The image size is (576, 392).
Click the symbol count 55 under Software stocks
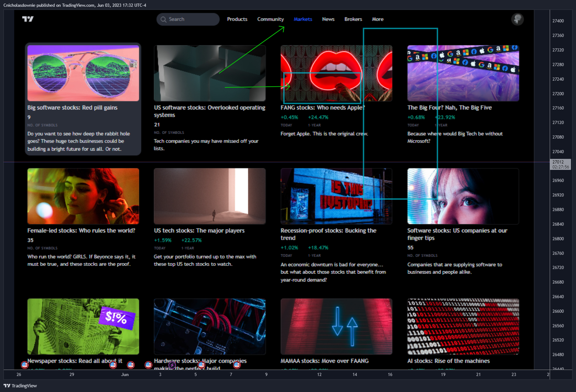(410, 248)
